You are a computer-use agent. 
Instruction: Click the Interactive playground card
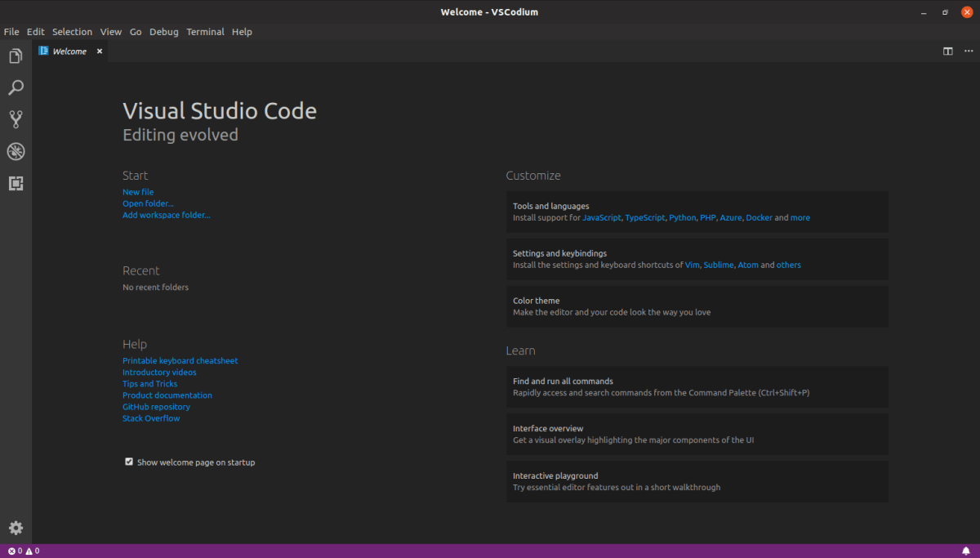coord(697,481)
